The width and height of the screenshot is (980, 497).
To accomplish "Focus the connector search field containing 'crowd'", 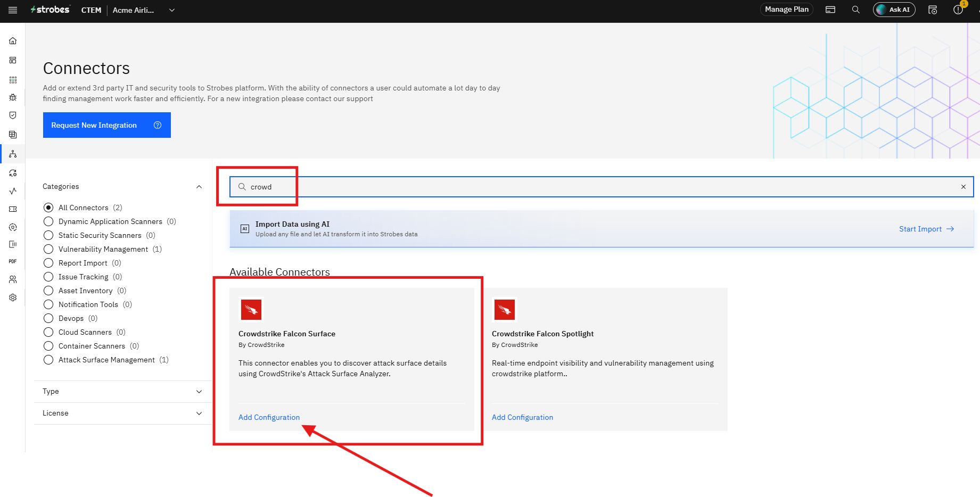I will (x=602, y=187).
